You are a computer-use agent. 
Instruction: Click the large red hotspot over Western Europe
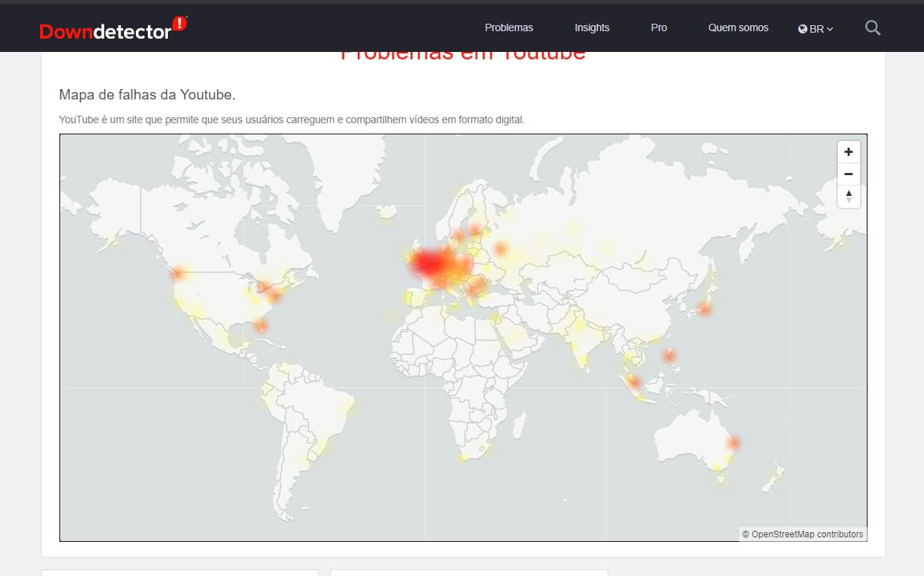[429, 264]
